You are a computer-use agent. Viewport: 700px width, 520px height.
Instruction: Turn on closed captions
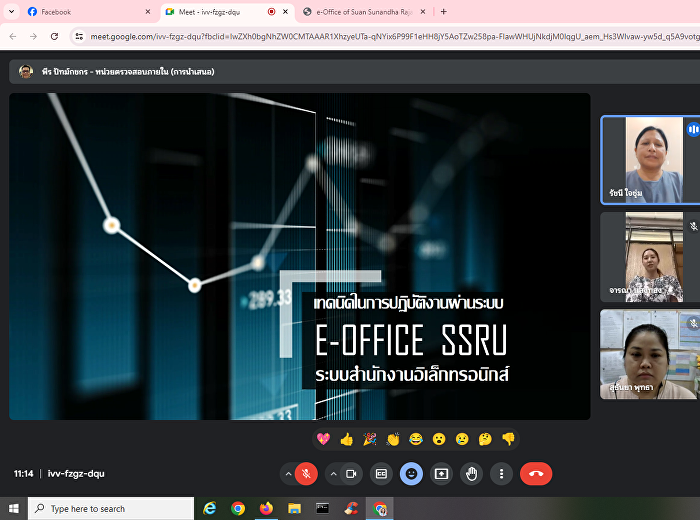pos(381,474)
